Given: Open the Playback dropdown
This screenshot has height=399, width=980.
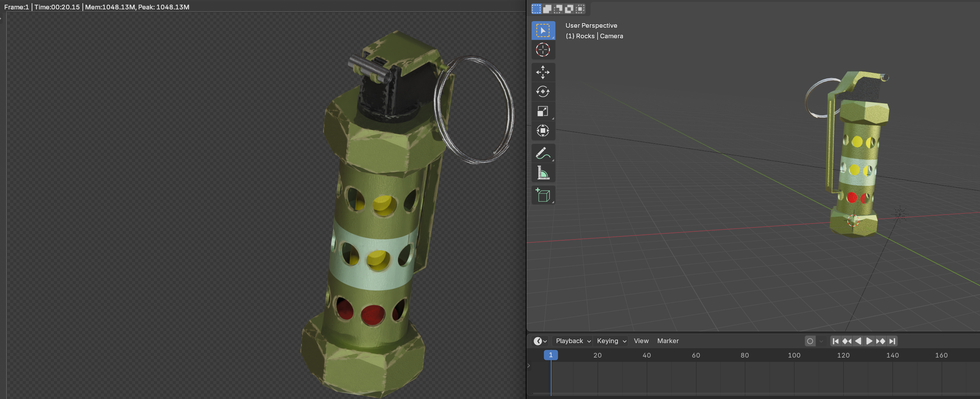Looking at the screenshot, I should click(573, 341).
